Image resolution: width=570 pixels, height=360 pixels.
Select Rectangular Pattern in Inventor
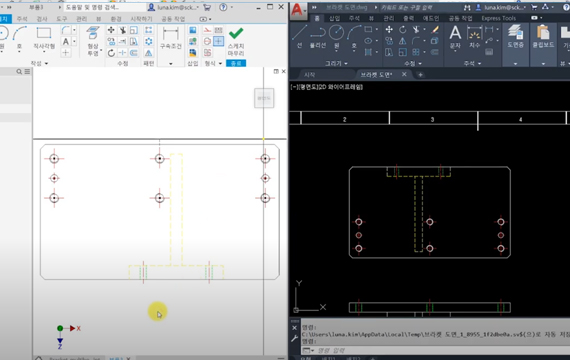pos(149,30)
